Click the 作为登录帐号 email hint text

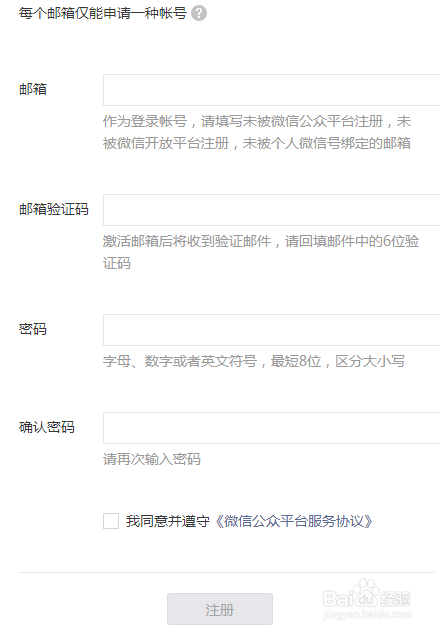click(x=257, y=132)
